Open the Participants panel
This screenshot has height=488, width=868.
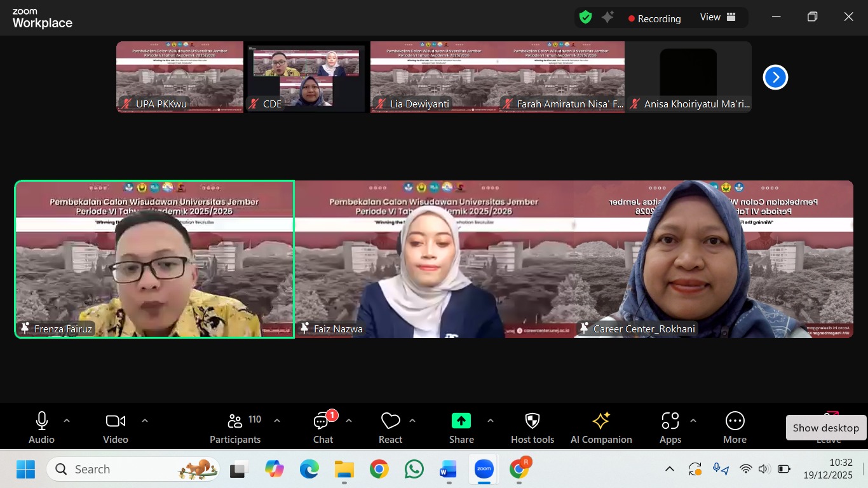click(x=235, y=428)
